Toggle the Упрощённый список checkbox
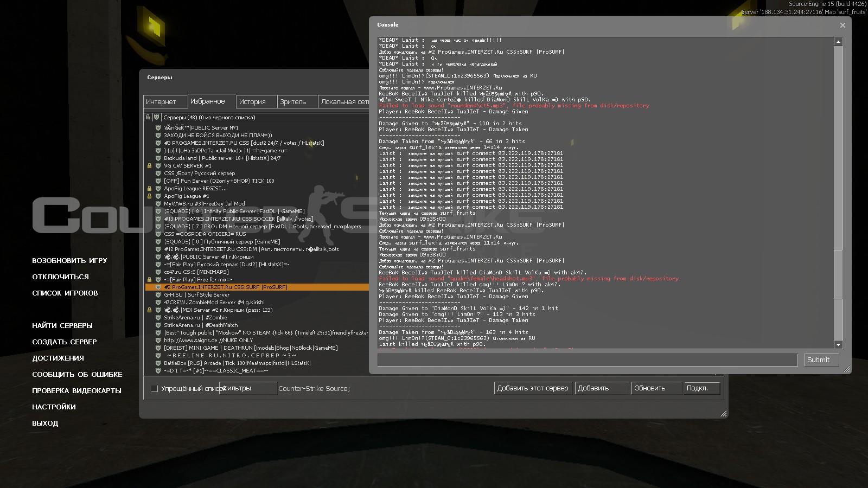The height and width of the screenshot is (488, 868). point(154,388)
